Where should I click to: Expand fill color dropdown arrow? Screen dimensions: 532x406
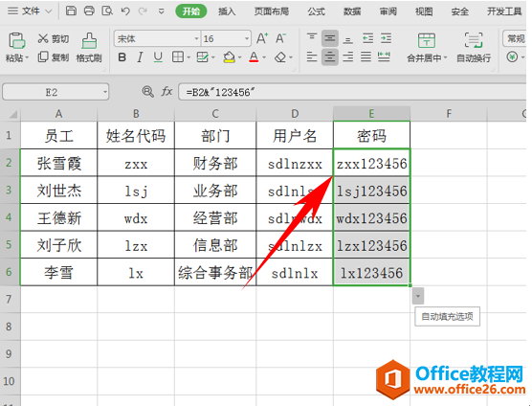click(x=240, y=57)
